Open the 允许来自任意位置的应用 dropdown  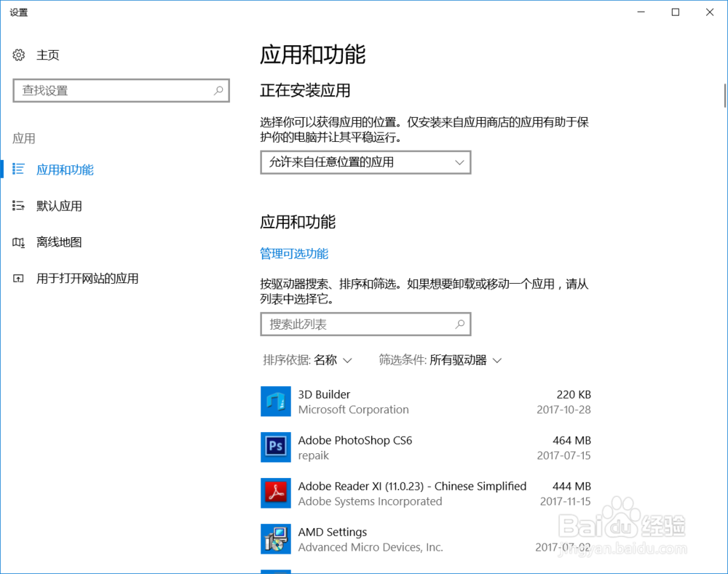coord(365,162)
